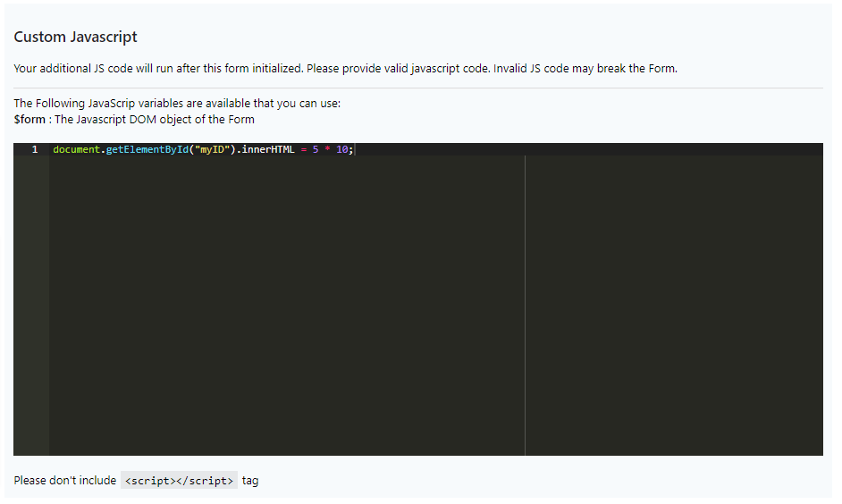Click the equals sign in the code
The image size is (842, 504).
[304, 150]
